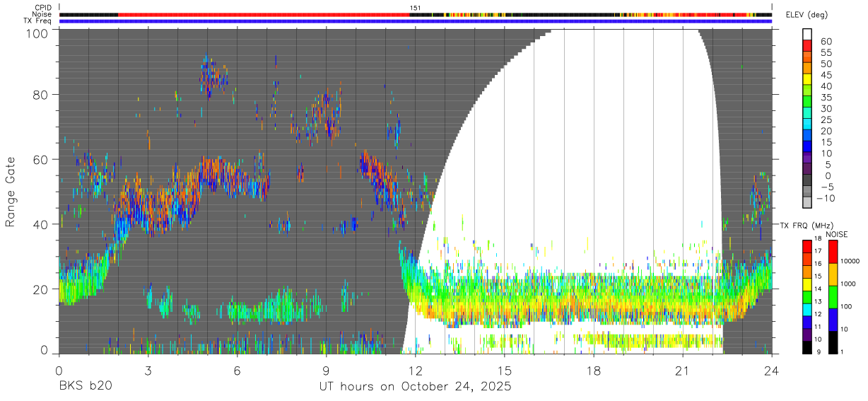
Task: Click the CPID 151 marker label
Action: click(415, 8)
